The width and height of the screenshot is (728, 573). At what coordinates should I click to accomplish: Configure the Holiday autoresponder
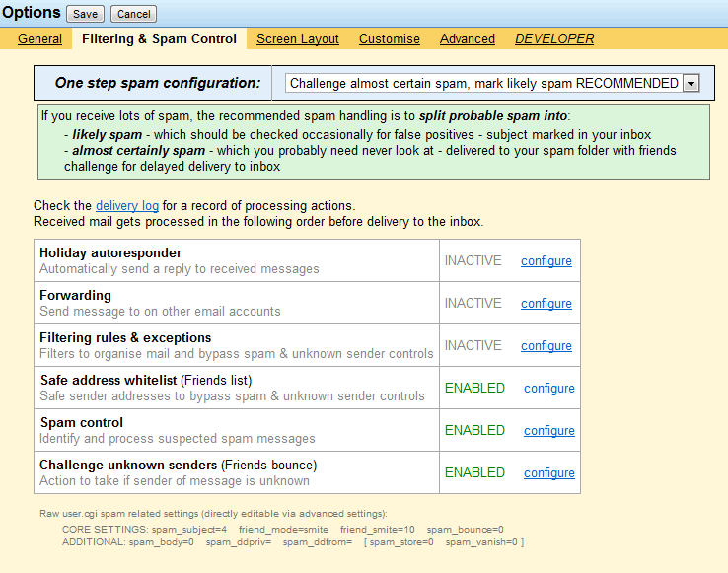tap(546, 261)
